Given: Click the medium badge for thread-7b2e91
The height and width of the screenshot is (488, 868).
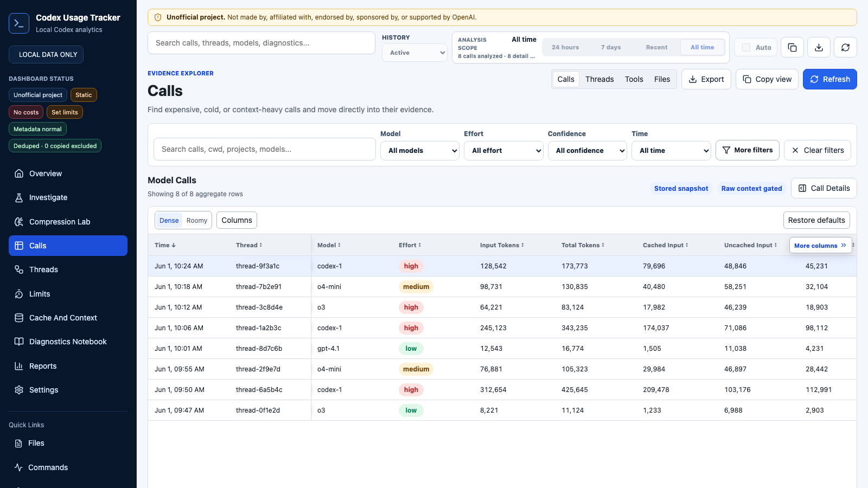Looking at the screenshot, I should click(x=416, y=287).
